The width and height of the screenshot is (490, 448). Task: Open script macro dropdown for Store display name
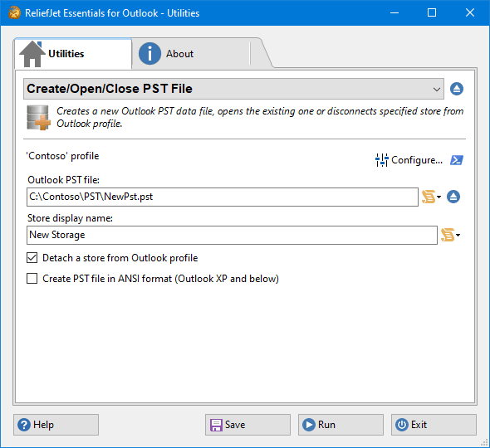(x=450, y=235)
